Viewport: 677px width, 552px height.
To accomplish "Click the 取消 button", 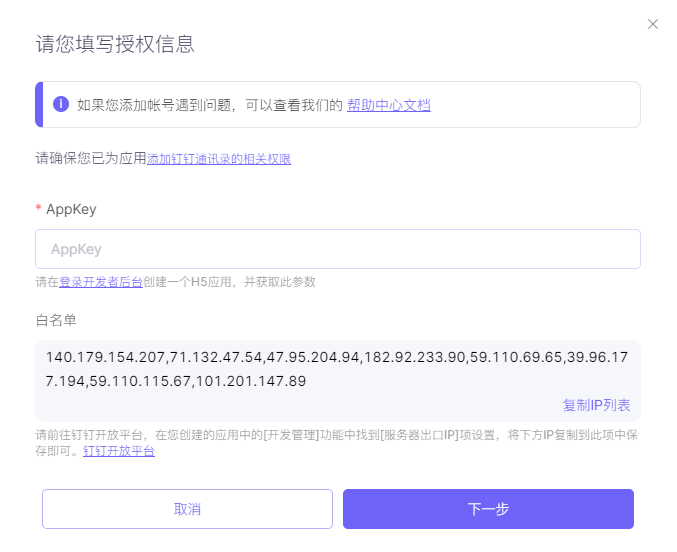I will click(187, 509).
